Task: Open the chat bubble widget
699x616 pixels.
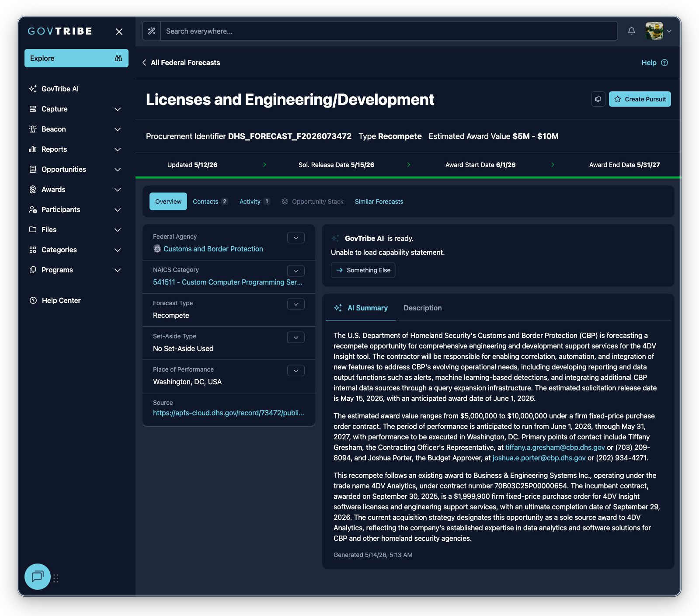Action: pyautogui.click(x=38, y=577)
